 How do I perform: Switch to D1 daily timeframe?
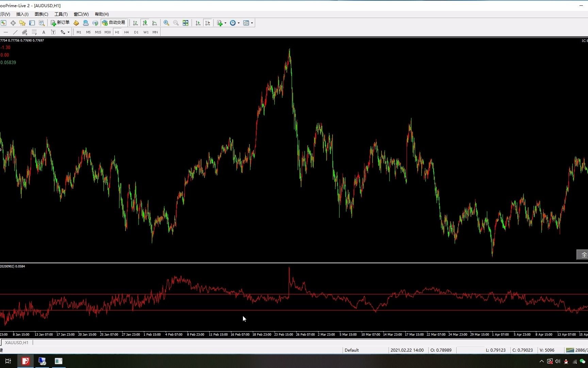pos(136,32)
